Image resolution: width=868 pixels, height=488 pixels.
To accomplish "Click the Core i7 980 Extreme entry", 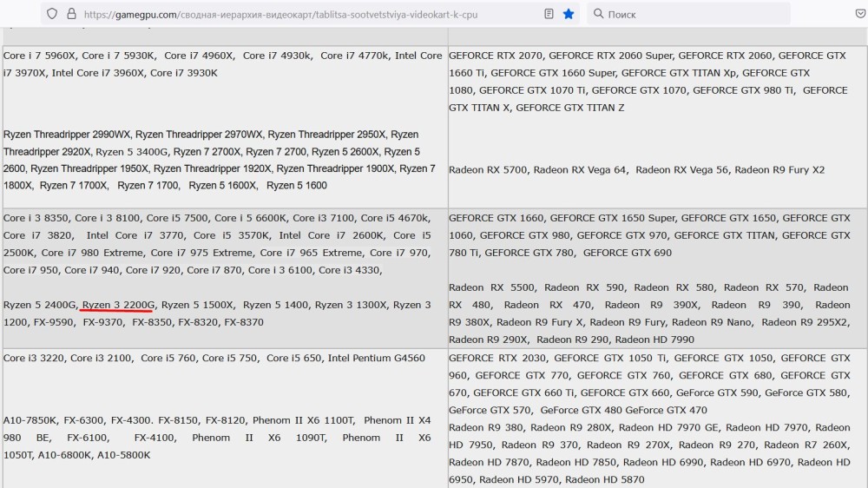I will pos(92,253).
